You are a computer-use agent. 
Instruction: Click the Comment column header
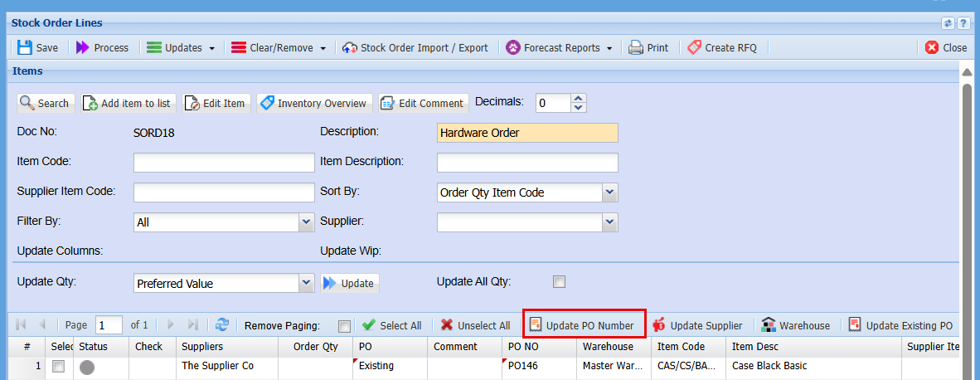[x=466, y=346]
